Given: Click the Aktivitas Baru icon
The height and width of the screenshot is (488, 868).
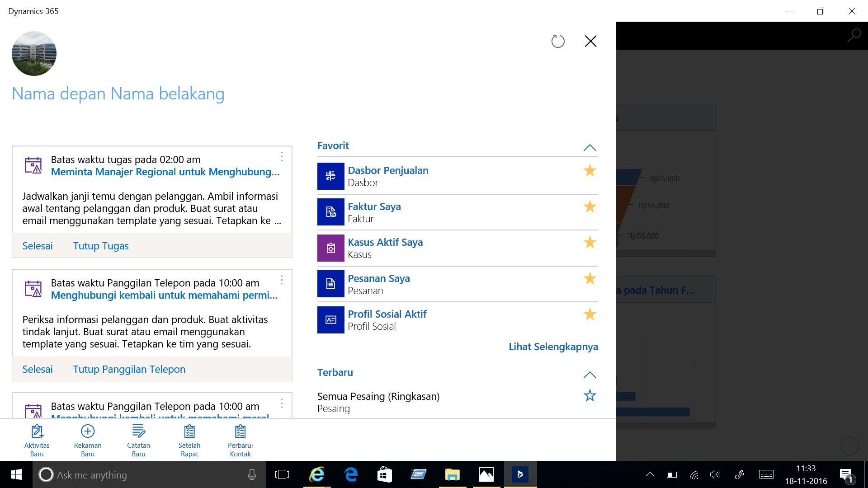Looking at the screenshot, I should tap(37, 432).
